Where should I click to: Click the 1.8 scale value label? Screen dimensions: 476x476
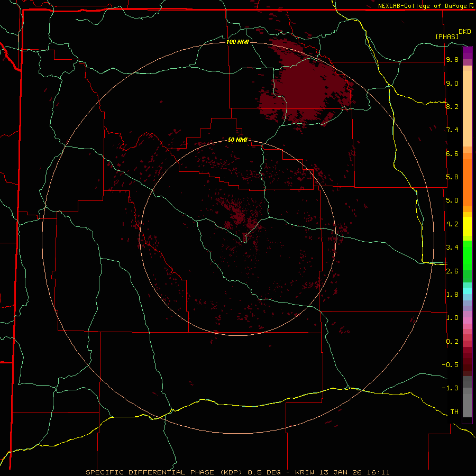(452, 295)
